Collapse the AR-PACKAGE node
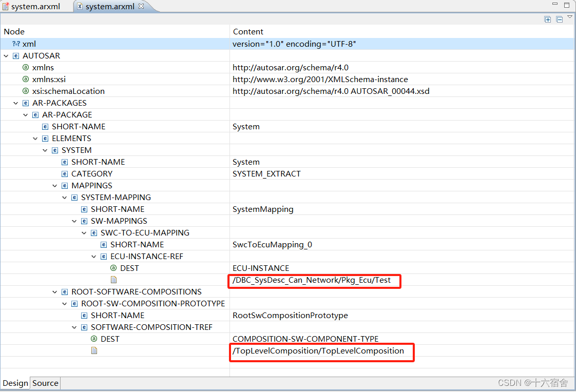This screenshot has width=576, height=392. pos(25,115)
